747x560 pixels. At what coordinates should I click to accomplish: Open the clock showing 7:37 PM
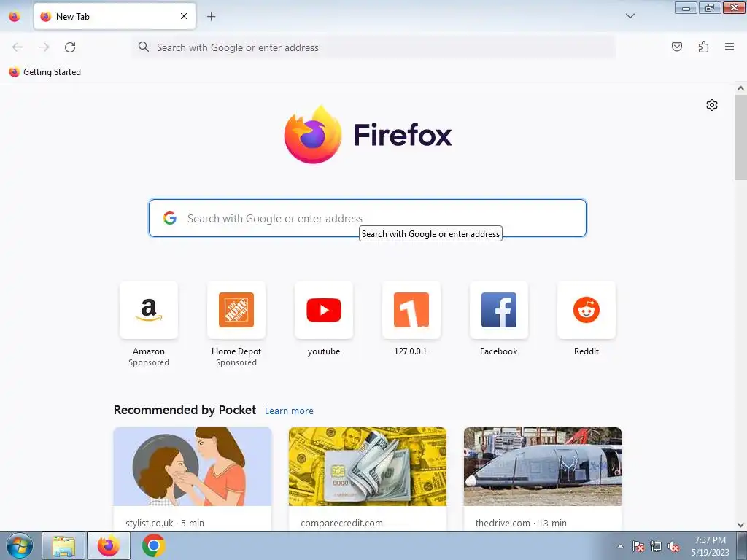click(710, 545)
